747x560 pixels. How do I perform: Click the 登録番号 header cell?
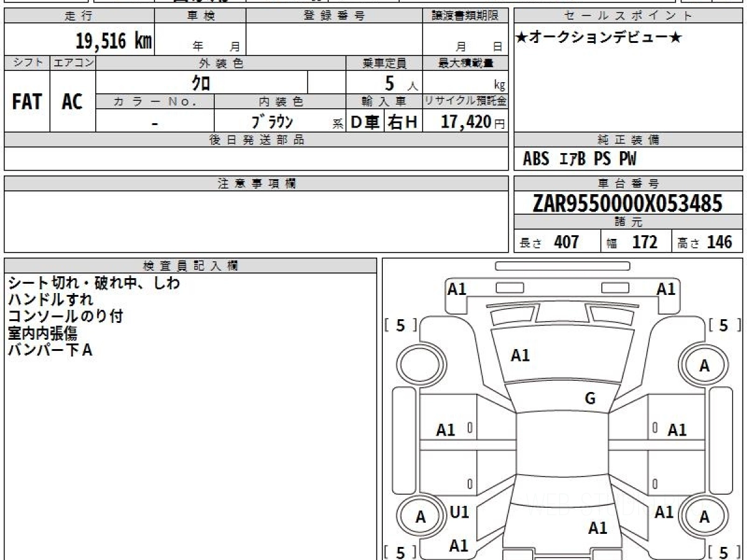point(334,16)
